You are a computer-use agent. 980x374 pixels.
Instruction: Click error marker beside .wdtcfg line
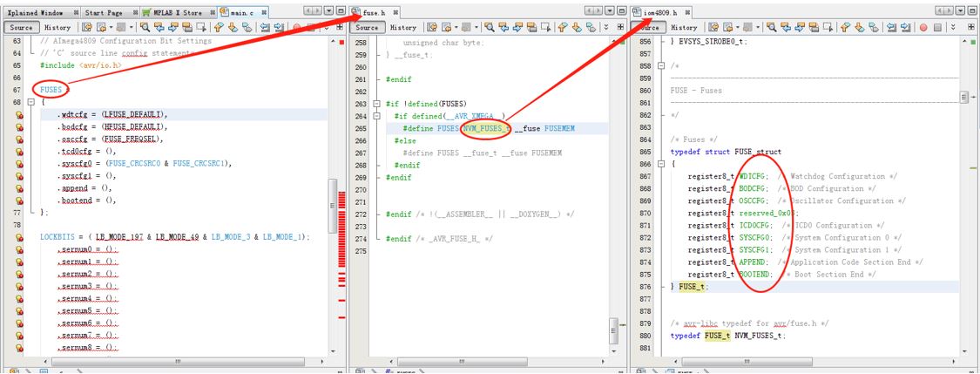coord(19,114)
